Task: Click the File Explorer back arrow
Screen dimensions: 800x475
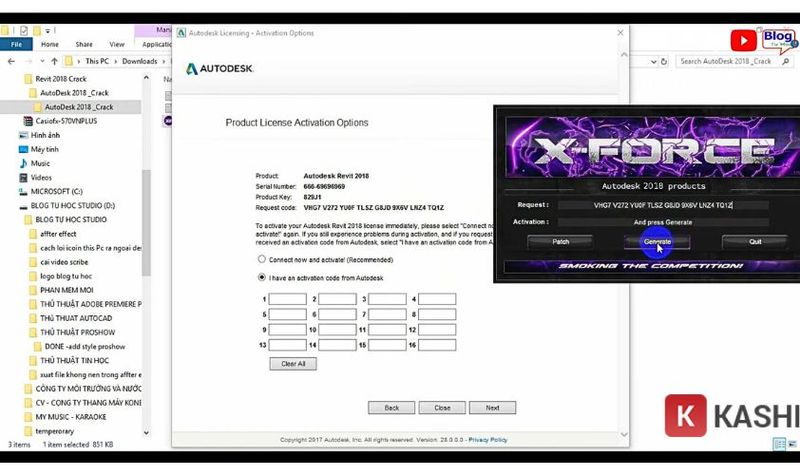Action: pos(10,61)
